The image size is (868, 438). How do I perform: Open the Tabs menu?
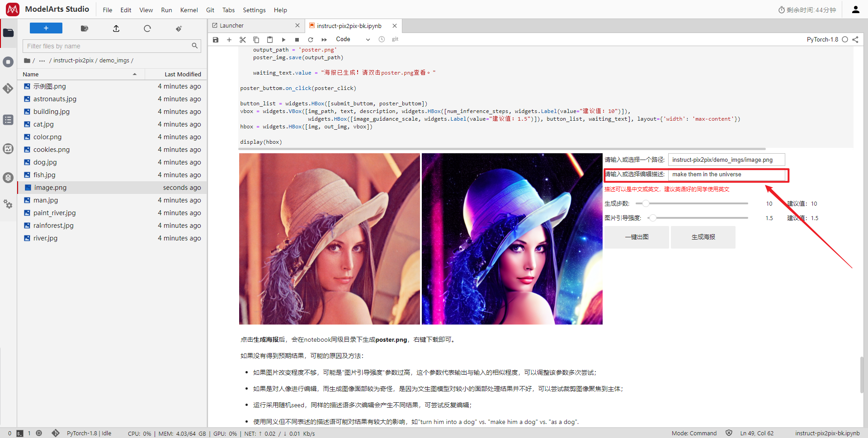(229, 10)
